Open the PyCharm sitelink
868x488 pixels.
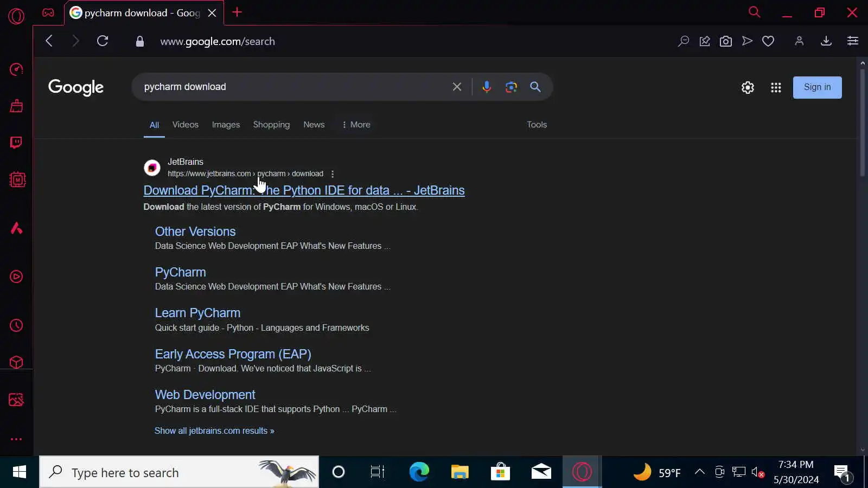pos(180,272)
